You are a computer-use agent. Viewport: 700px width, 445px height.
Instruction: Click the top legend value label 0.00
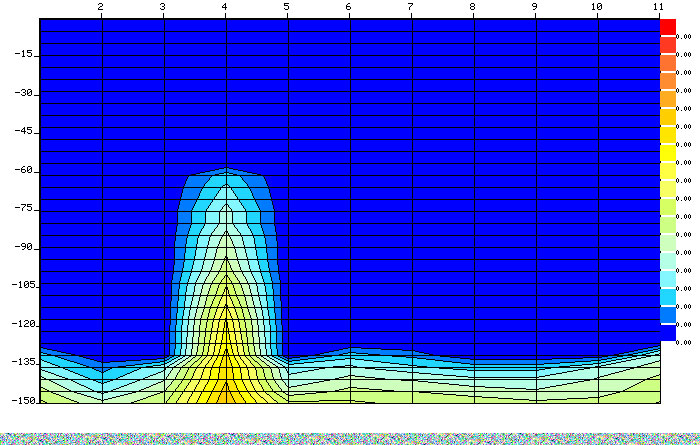[x=684, y=36]
